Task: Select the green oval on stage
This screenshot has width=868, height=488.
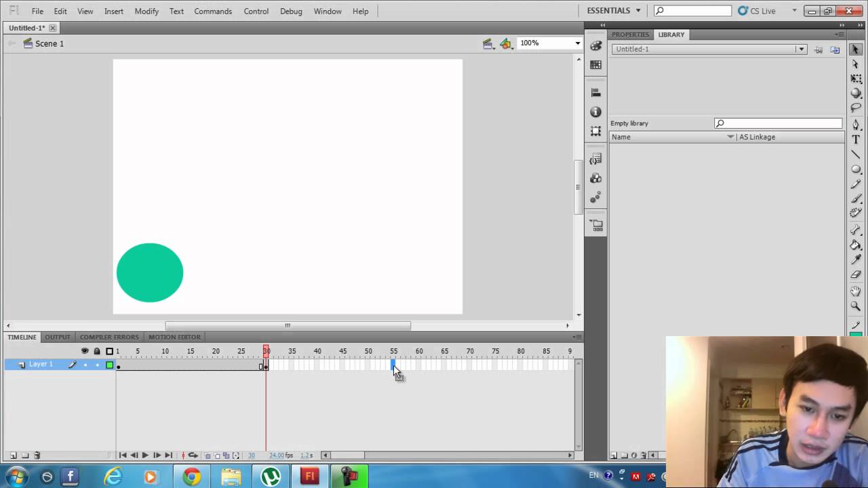Action: (x=150, y=272)
